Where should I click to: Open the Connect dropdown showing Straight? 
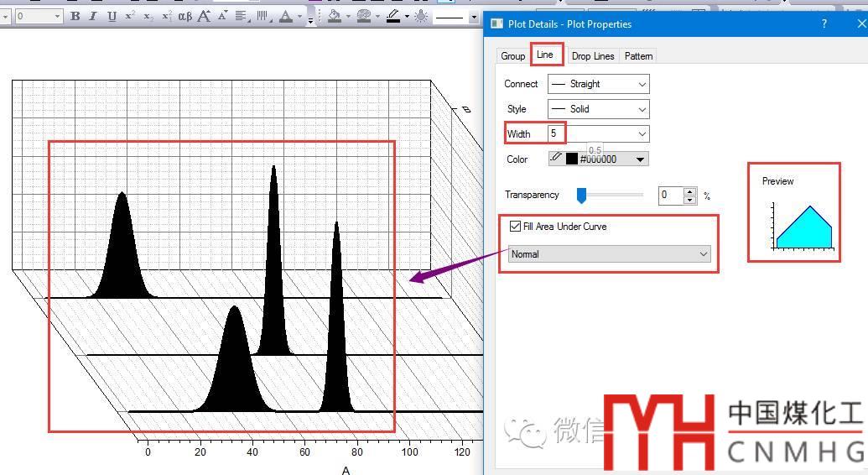[598, 84]
